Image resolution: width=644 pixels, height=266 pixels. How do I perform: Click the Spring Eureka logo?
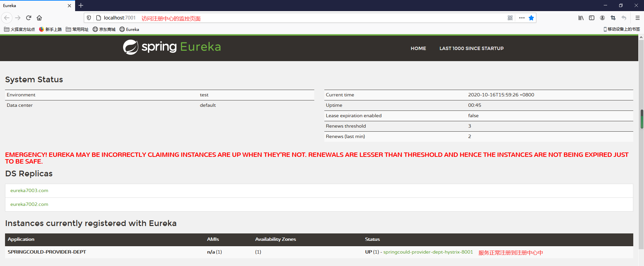pyautogui.click(x=172, y=47)
